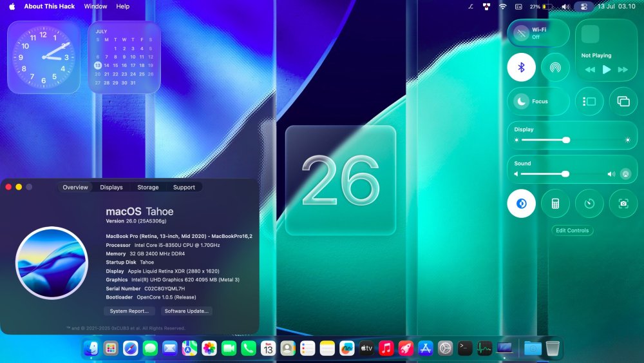Click the Screenshot capture control
Screen dimensions: 644x363
(623, 204)
